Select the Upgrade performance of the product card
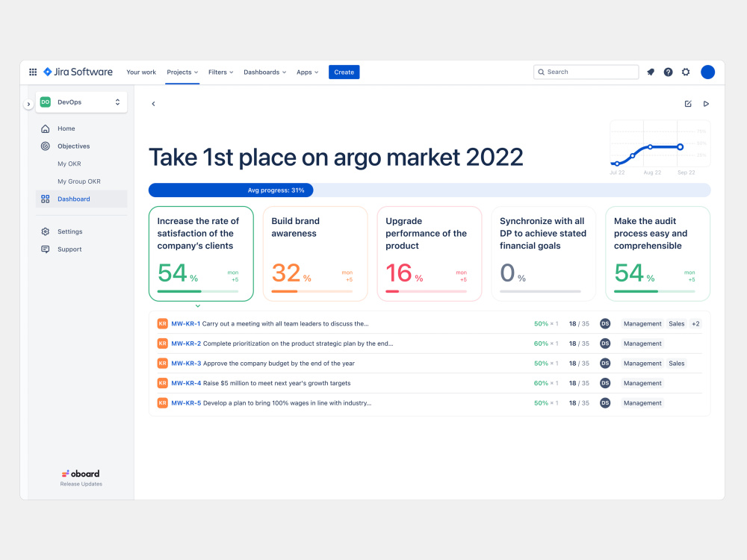The width and height of the screenshot is (747, 560). tap(430, 254)
